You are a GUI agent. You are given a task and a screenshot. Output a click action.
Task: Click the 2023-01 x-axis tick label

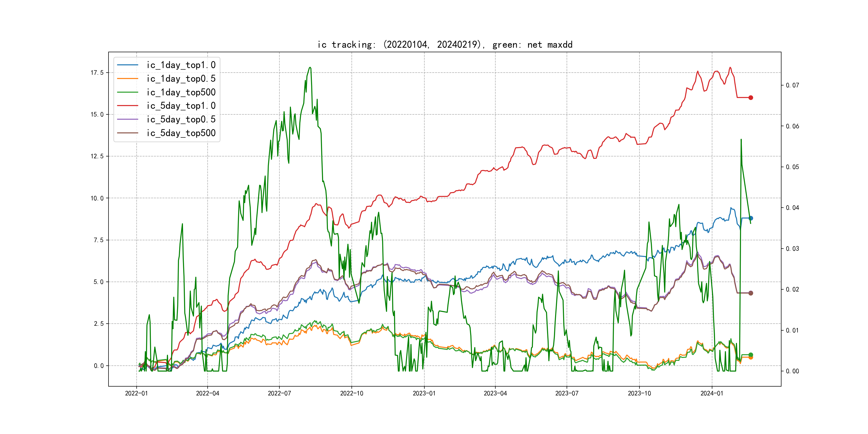(424, 393)
